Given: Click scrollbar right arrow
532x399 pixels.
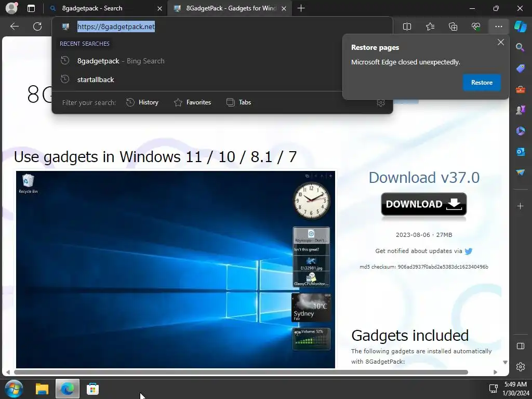Looking at the screenshot, I should tap(495, 372).
